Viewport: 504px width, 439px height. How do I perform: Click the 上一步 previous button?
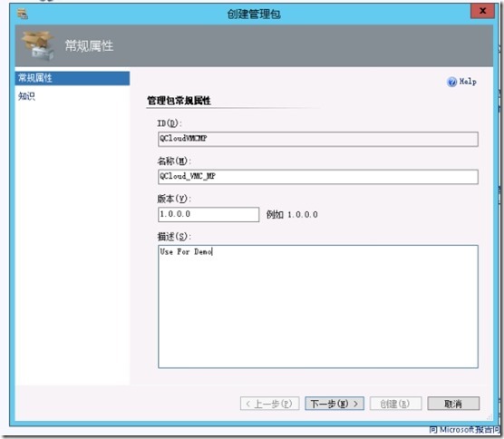coord(270,404)
